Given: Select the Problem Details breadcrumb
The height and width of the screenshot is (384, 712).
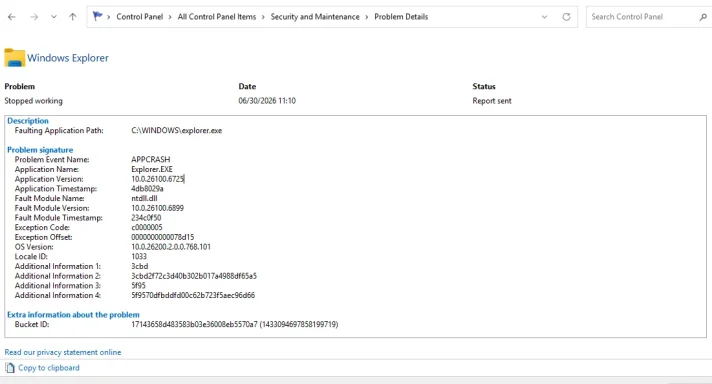Looking at the screenshot, I should coord(401,17).
